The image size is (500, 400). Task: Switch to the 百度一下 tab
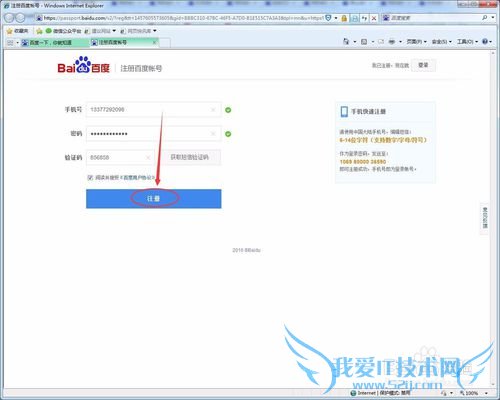[x=54, y=43]
